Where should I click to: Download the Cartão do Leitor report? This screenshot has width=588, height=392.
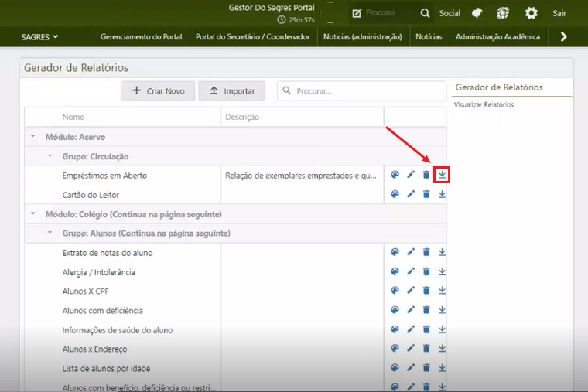pos(442,194)
